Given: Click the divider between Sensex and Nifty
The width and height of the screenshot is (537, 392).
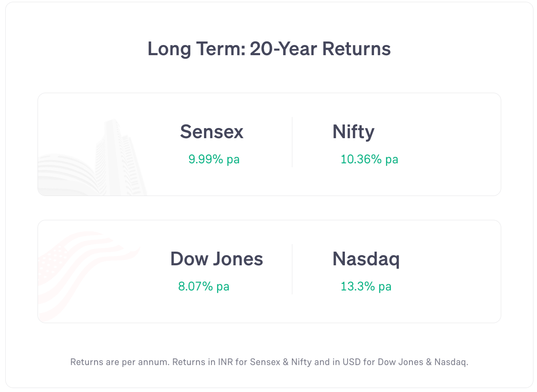Looking at the screenshot, I should 292,142.
